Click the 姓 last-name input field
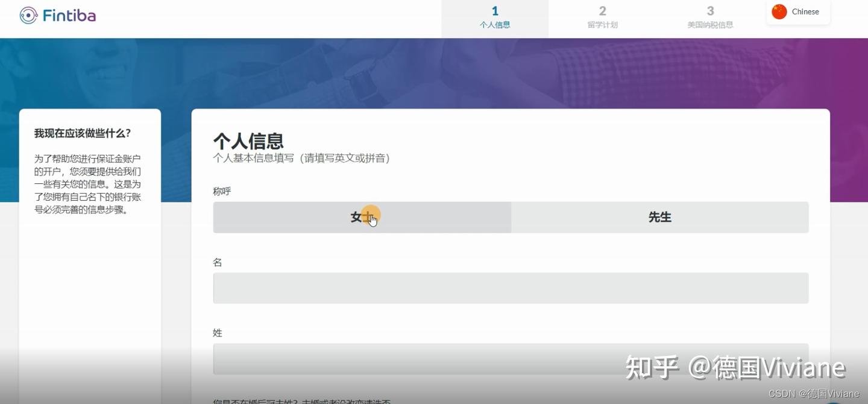Viewport: 868px width, 404px height. pos(511,359)
